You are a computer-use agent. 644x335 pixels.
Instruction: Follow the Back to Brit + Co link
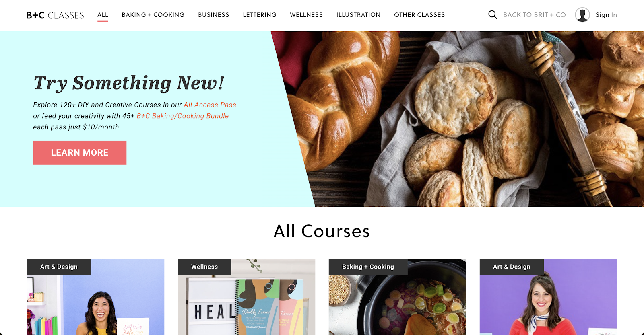pos(535,15)
